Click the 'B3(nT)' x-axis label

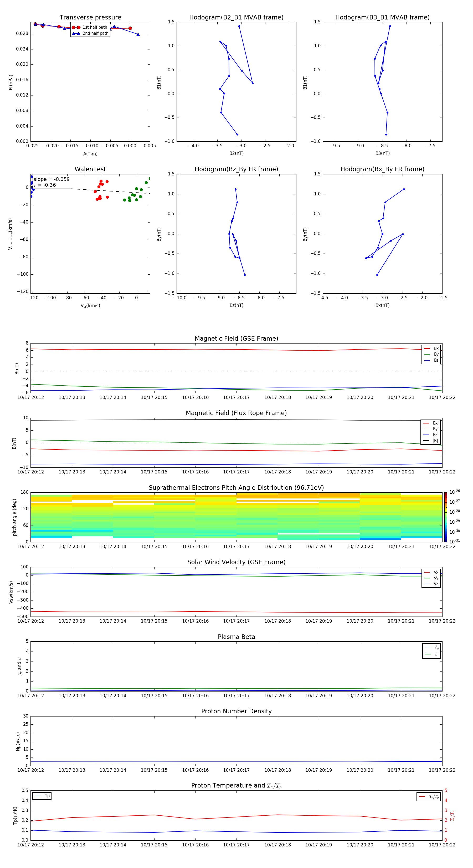(382, 153)
